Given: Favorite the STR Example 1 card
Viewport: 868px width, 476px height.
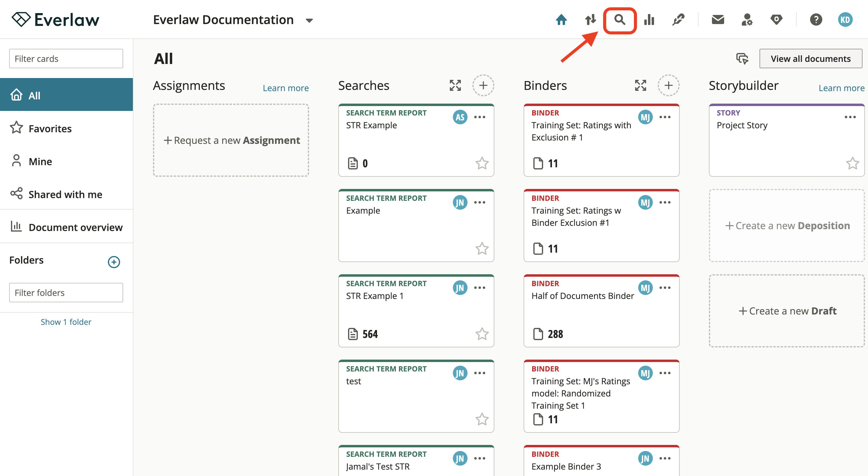Looking at the screenshot, I should [482, 334].
